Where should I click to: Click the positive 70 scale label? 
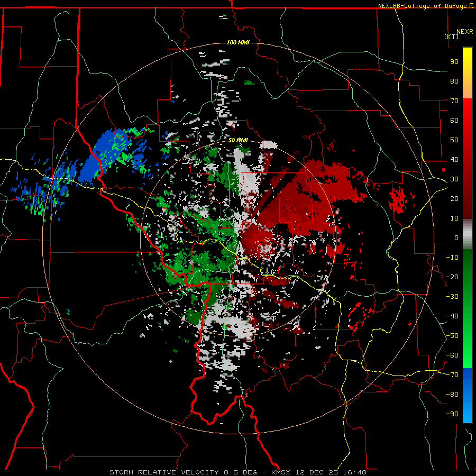[x=454, y=101]
